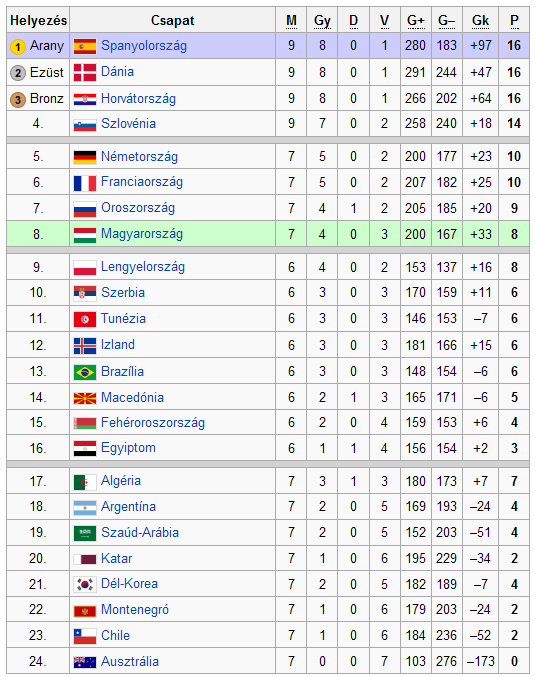535x677 pixels.
Task: Click the silver medal icon beside Ezüst
Action: (x=18, y=73)
